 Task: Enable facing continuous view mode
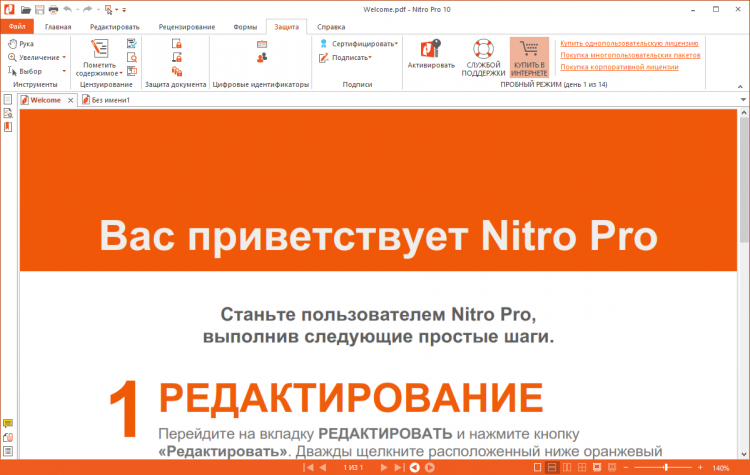[x=582, y=467]
